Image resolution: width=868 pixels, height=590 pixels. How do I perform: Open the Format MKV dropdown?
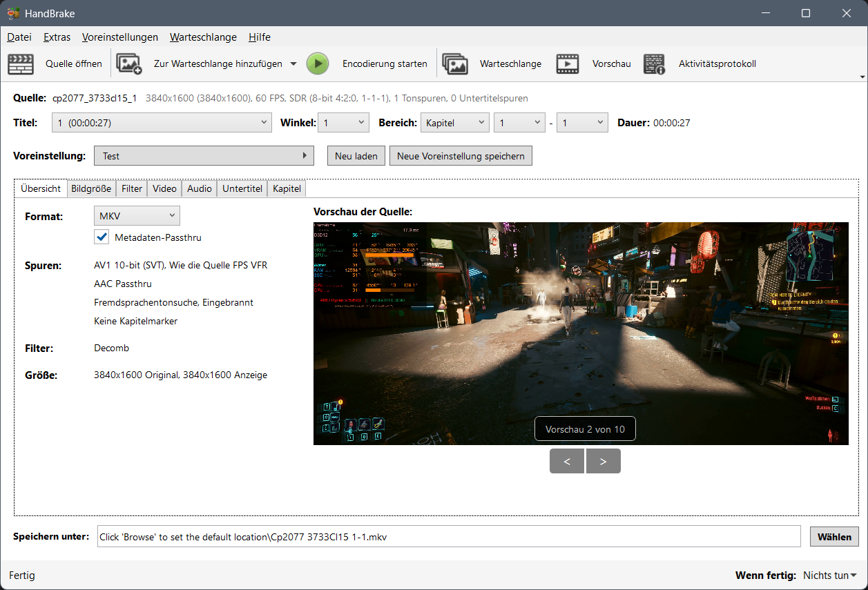point(137,216)
